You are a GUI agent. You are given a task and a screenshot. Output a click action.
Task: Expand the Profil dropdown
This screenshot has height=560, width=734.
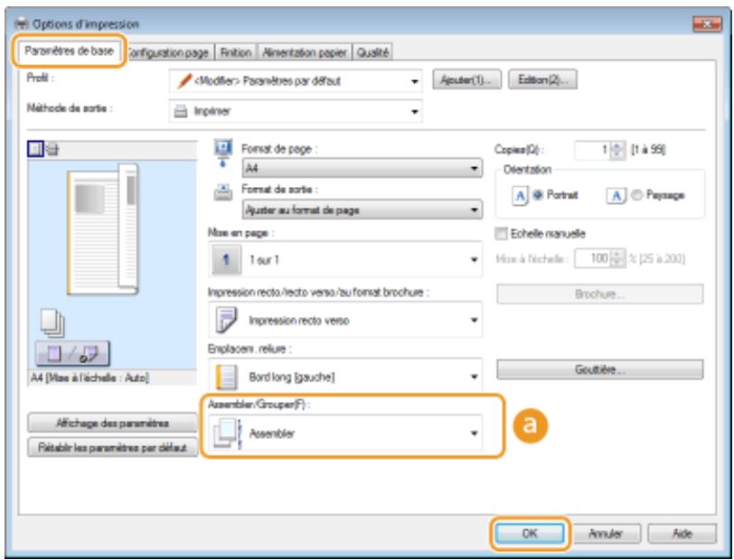296,81
